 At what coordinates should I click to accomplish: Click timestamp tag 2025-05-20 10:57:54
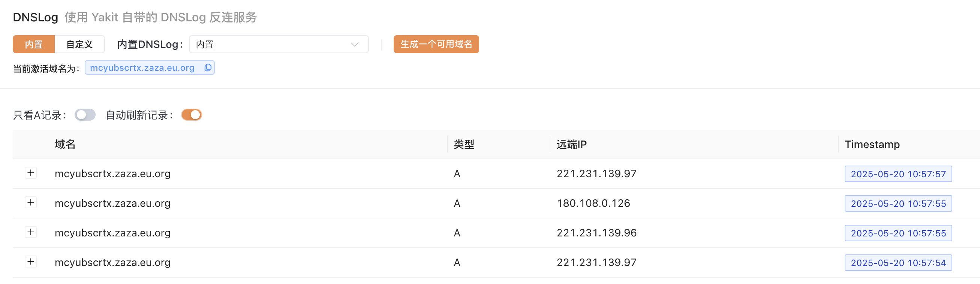click(x=898, y=263)
